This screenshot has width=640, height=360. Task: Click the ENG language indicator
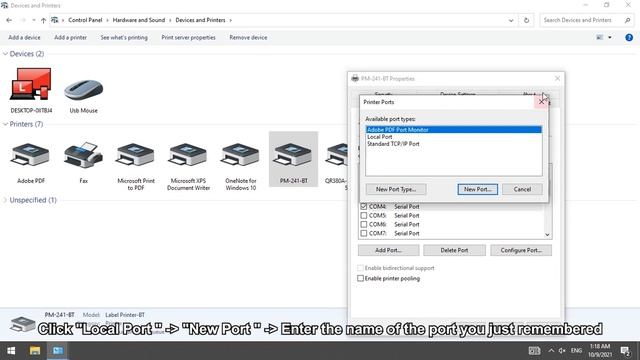click(576, 351)
